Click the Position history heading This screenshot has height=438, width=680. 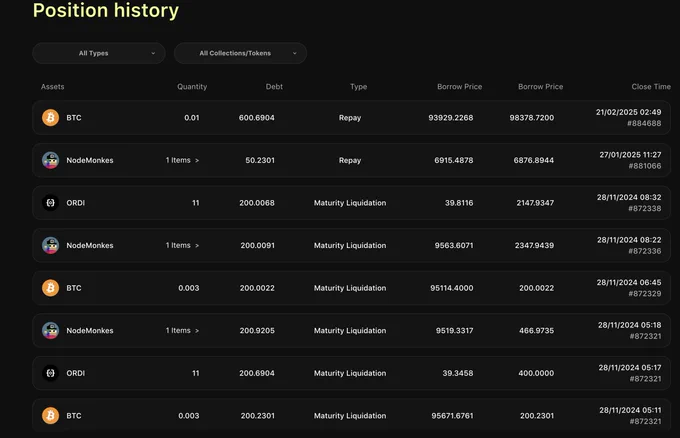tap(106, 10)
